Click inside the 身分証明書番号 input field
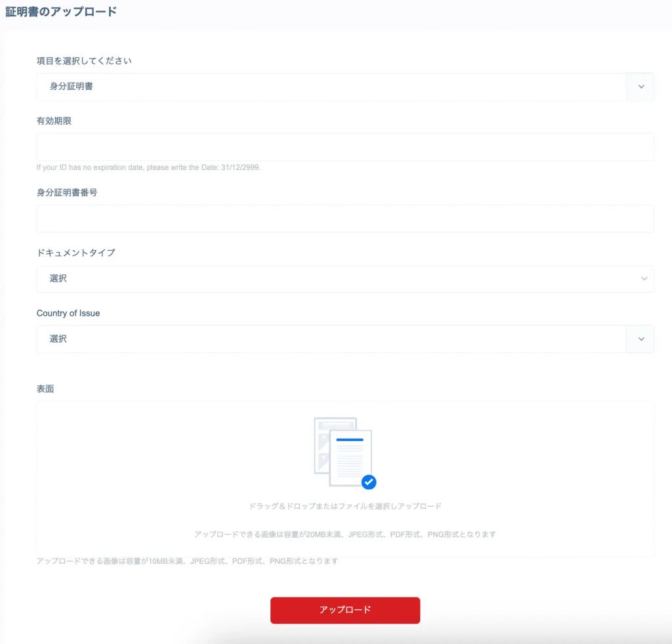672x644 pixels. [345, 218]
